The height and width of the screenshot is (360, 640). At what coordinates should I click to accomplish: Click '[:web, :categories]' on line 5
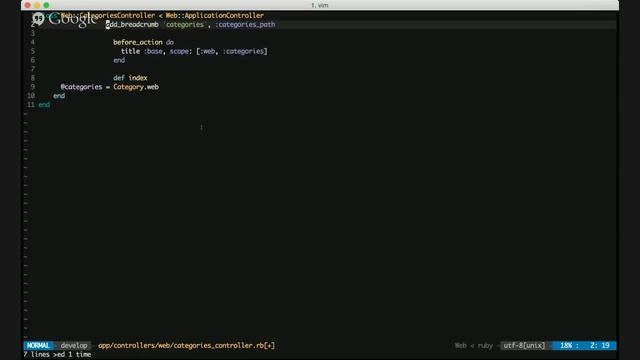tap(232, 51)
